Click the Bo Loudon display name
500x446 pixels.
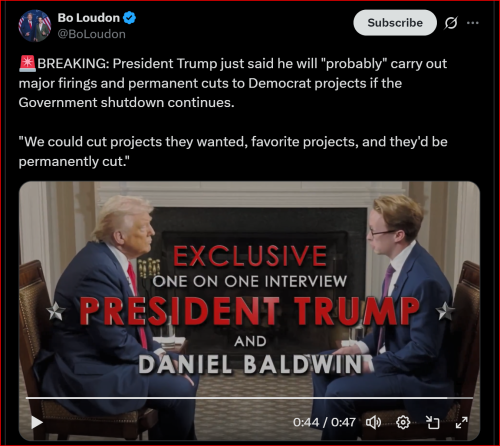pos(89,18)
